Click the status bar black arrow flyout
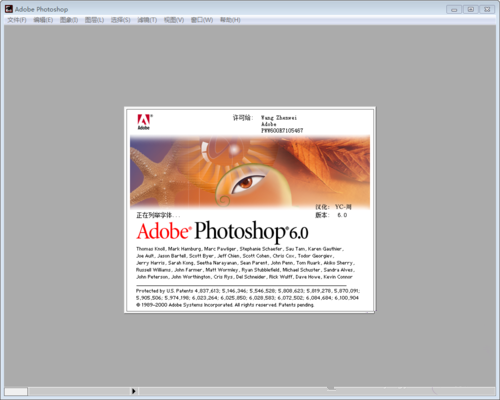Image resolution: width=500 pixels, height=400 pixels. tap(133, 391)
